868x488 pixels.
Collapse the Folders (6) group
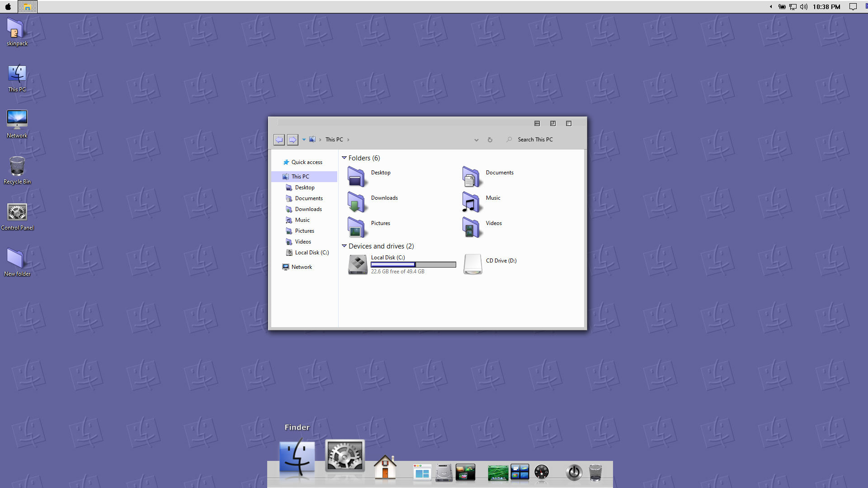pyautogui.click(x=344, y=158)
